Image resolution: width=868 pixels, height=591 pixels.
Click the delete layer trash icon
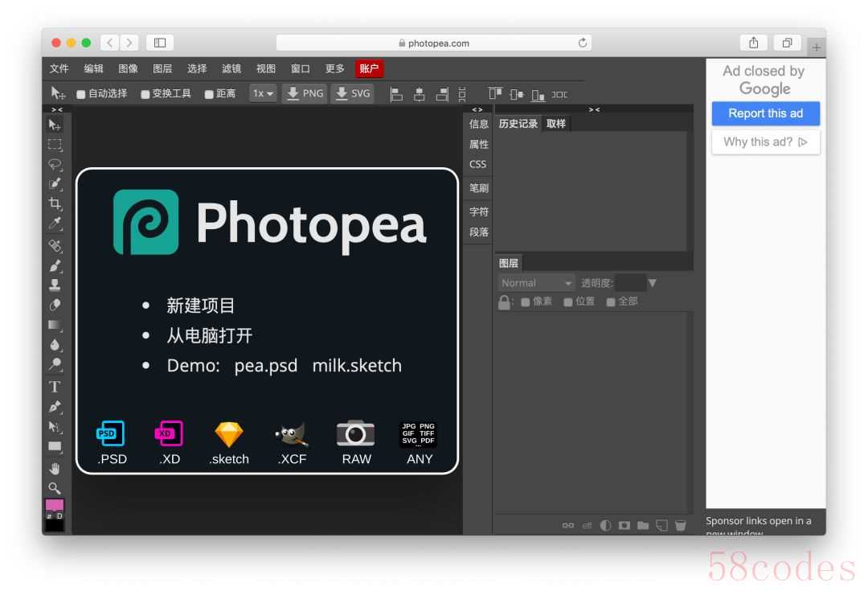pyautogui.click(x=681, y=525)
